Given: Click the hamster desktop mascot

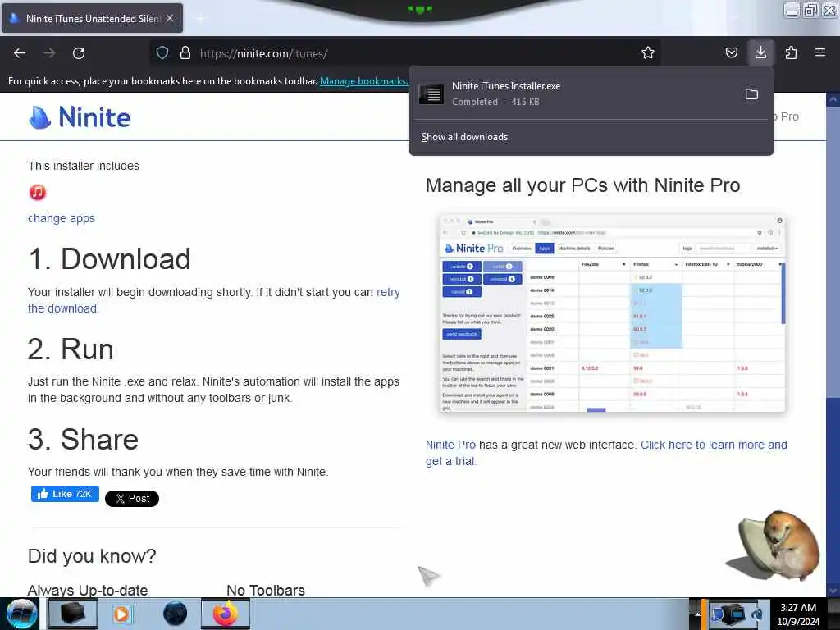Looking at the screenshot, I should pos(774,546).
